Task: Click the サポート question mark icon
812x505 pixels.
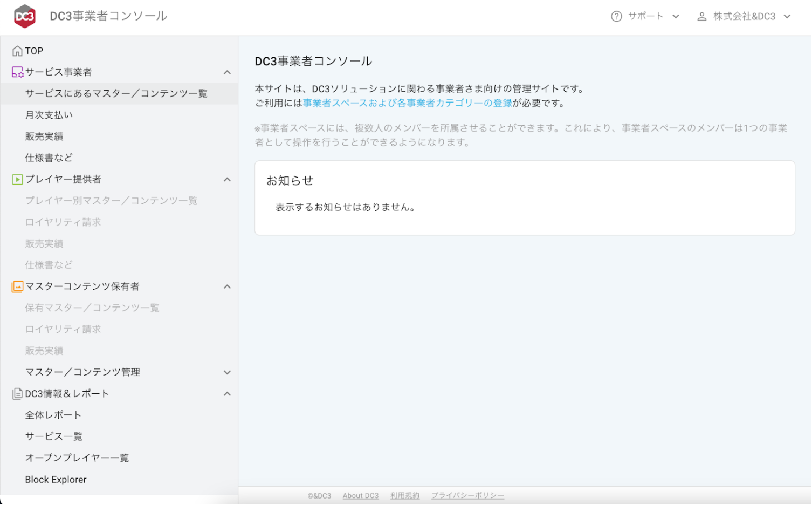Action: click(616, 17)
